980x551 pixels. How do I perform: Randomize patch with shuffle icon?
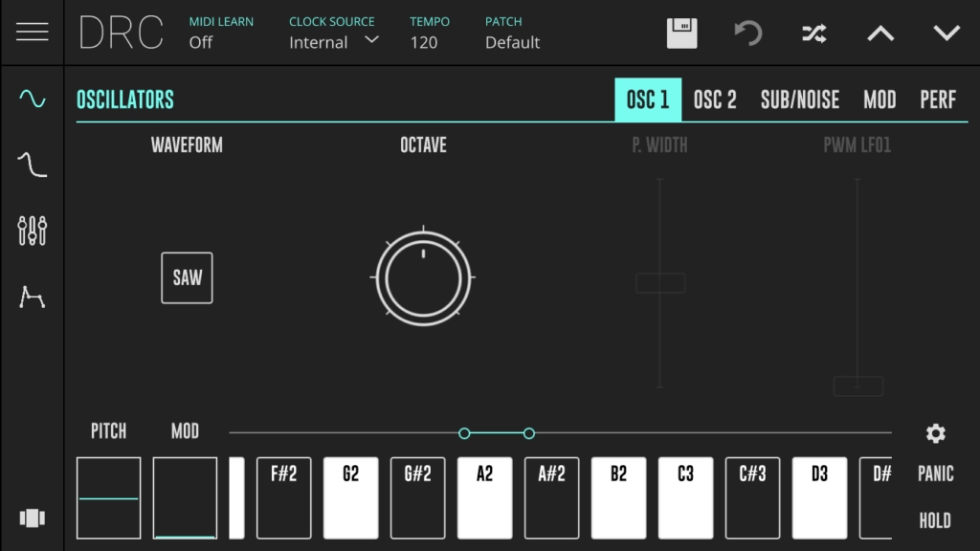813,33
